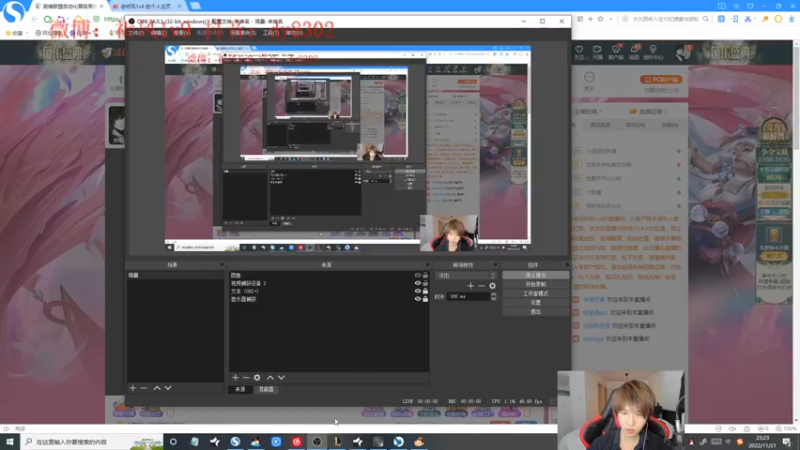The height and width of the screenshot is (450, 800).
Task: Toggle 工作室模式 studio mode
Action: tap(536, 293)
